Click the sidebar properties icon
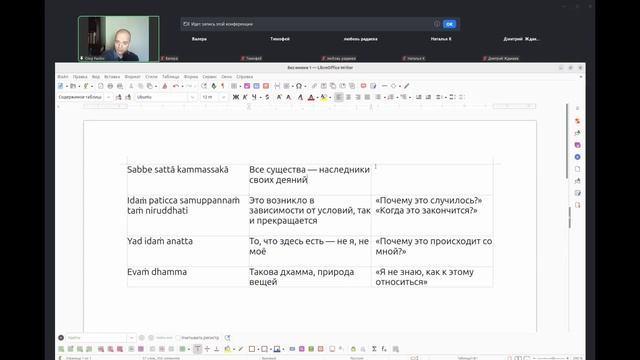Image resolution: width=640 pixels, height=360 pixels. tap(577, 121)
